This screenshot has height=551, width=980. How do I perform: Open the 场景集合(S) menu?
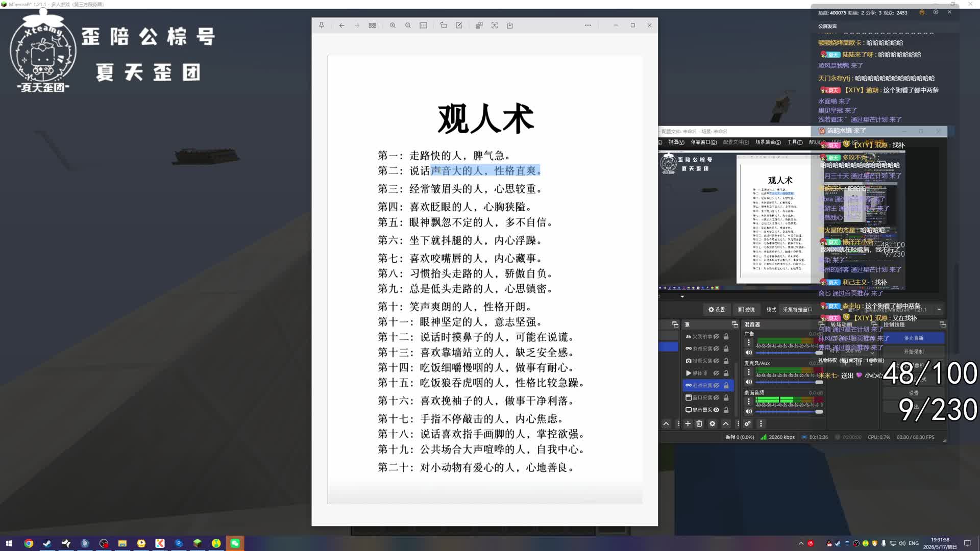pyautogui.click(x=768, y=142)
